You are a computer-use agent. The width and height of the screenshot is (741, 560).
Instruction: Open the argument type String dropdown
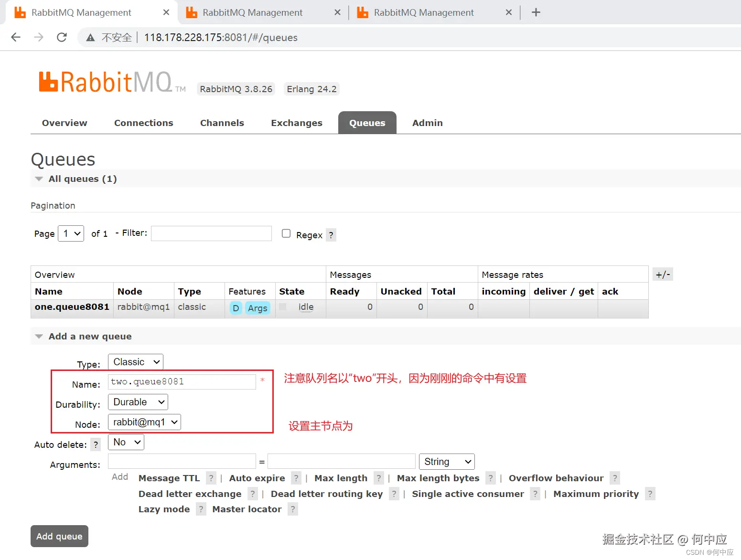pyautogui.click(x=447, y=462)
